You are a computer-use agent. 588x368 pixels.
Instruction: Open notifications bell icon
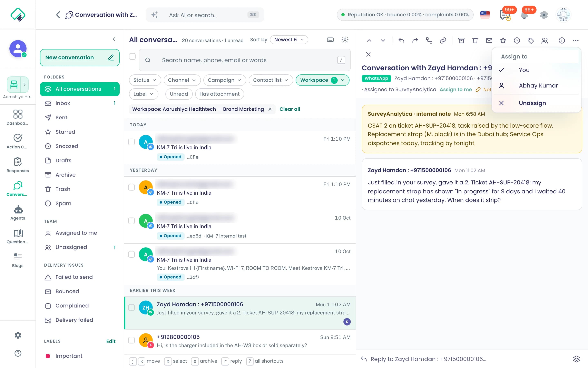click(524, 15)
